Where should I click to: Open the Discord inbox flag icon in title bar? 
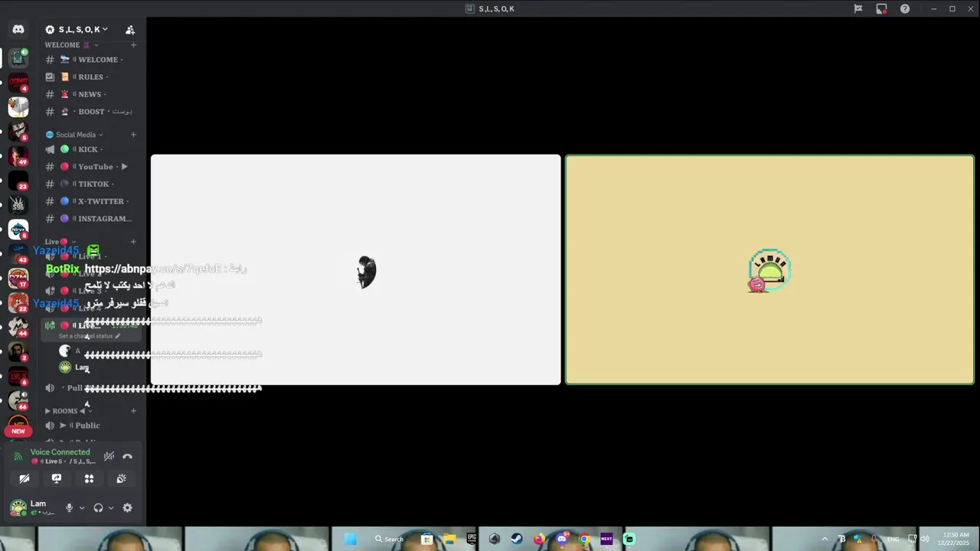tap(858, 9)
